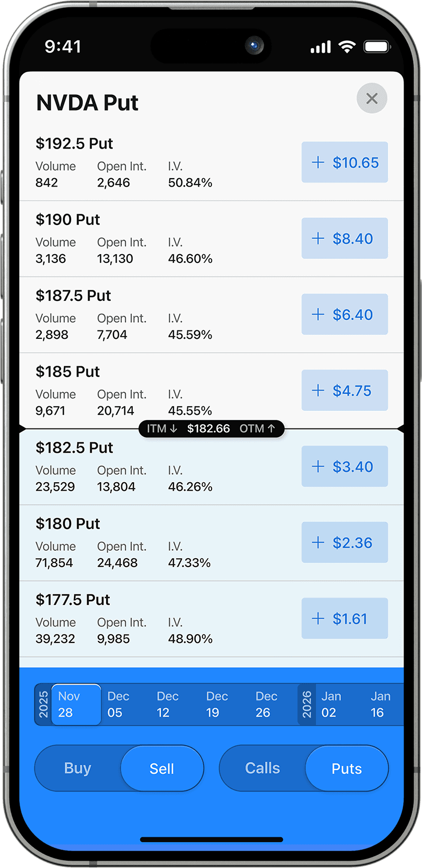The image size is (422, 868).
Task: Select the Jan 02 2026 expiration
Action: tap(331, 705)
